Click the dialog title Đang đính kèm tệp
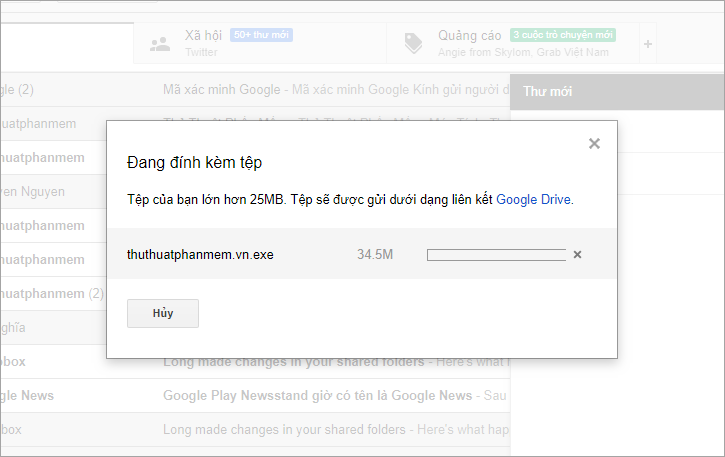The height and width of the screenshot is (457, 725). [195, 162]
